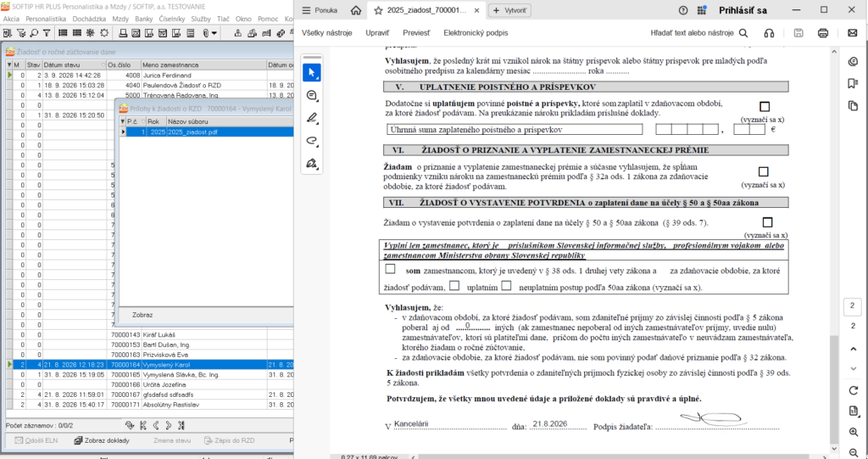The height and width of the screenshot is (459, 868).
Task: Open the Elektronický podpis tab
Action: coord(476,33)
